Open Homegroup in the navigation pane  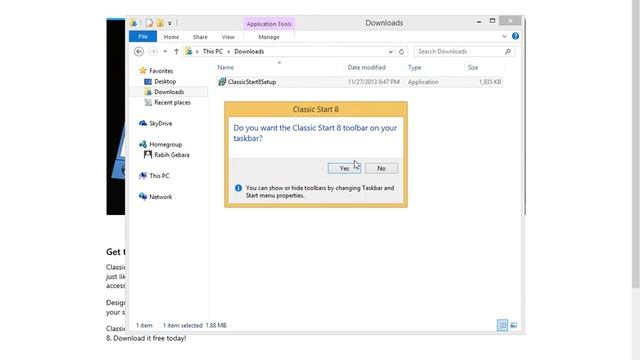click(165, 144)
